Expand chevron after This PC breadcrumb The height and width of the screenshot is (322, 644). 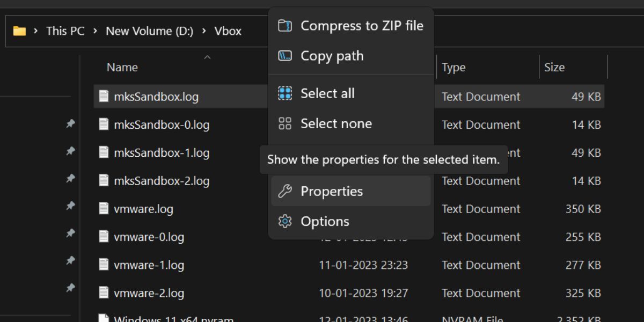click(95, 31)
